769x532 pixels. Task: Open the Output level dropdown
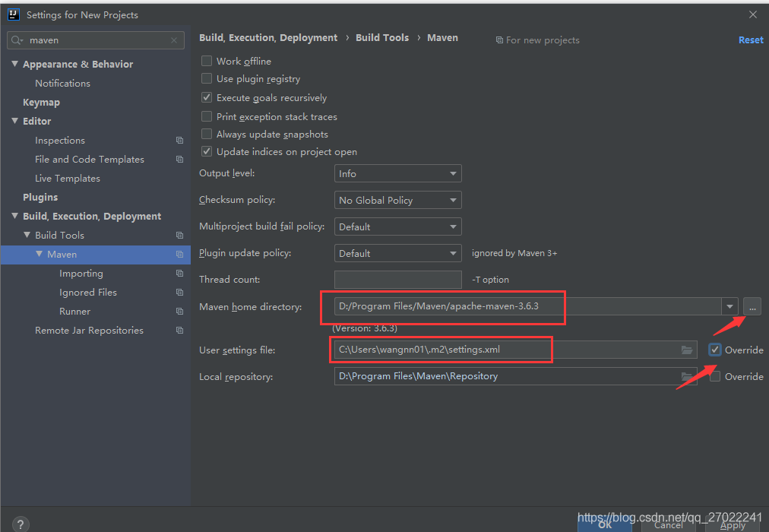coord(397,173)
